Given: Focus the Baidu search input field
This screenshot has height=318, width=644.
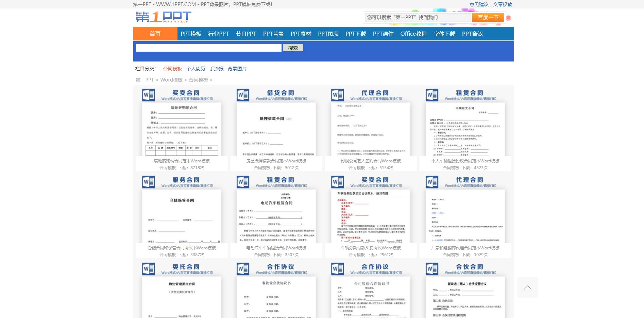Looking at the screenshot, I should [x=418, y=17].
